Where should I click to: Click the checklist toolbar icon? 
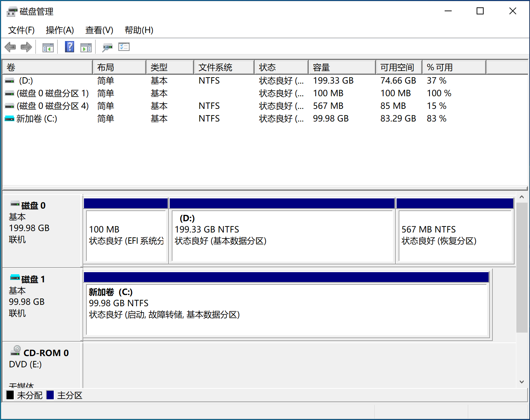[124, 47]
